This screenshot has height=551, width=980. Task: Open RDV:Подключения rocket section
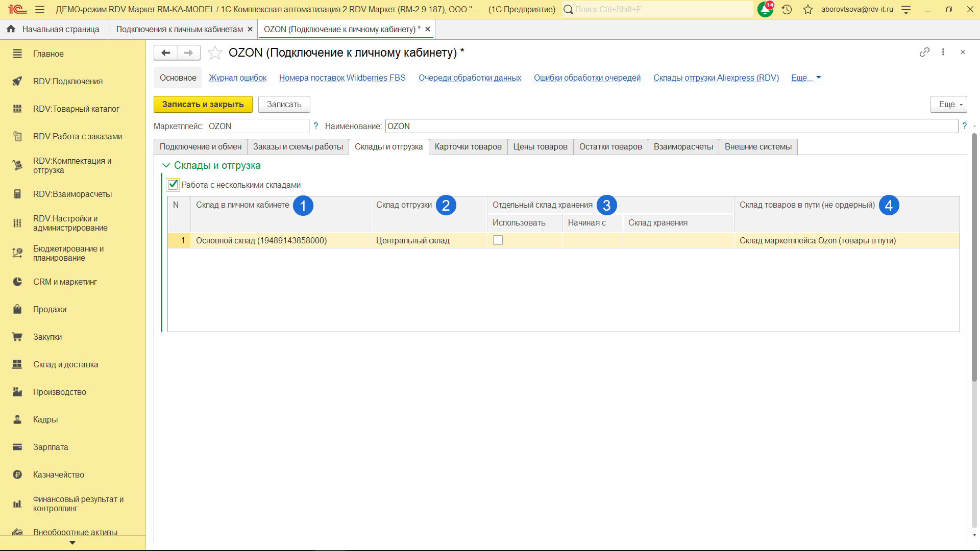click(68, 81)
